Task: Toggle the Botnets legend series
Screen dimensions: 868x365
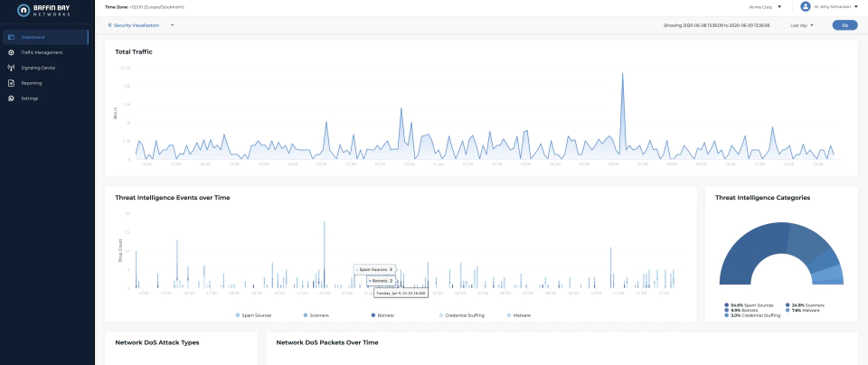Action: click(382, 315)
